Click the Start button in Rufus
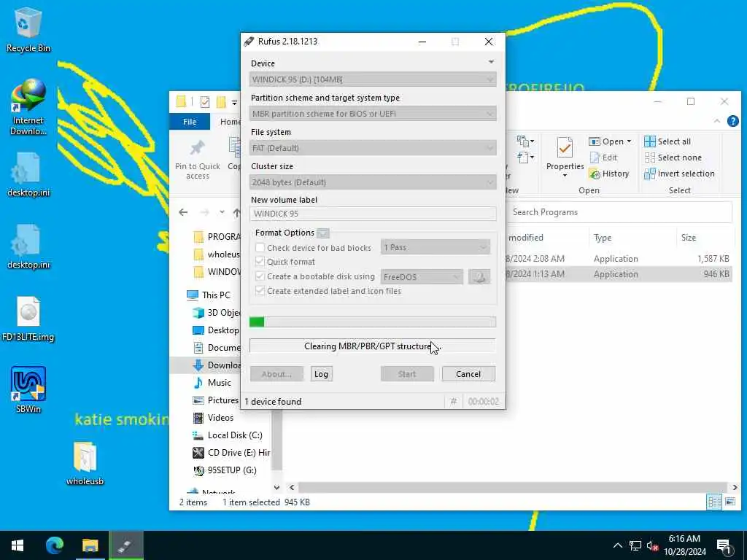This screenshot has height=560, width=747. tap(407, 374)
